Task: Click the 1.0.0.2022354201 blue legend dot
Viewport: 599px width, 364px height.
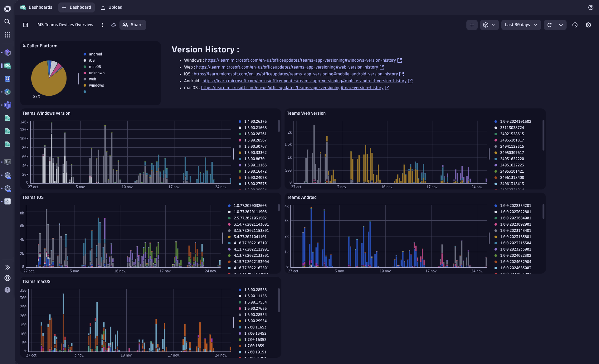Action: coord(496,206)
